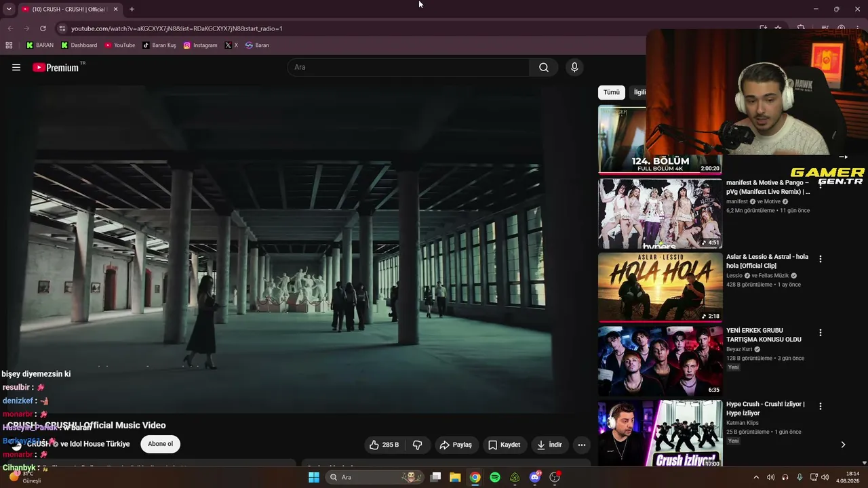Open the tab search dropdown arrow
Viewport: 868px width, 488px height.
click(x=9, y=9)
